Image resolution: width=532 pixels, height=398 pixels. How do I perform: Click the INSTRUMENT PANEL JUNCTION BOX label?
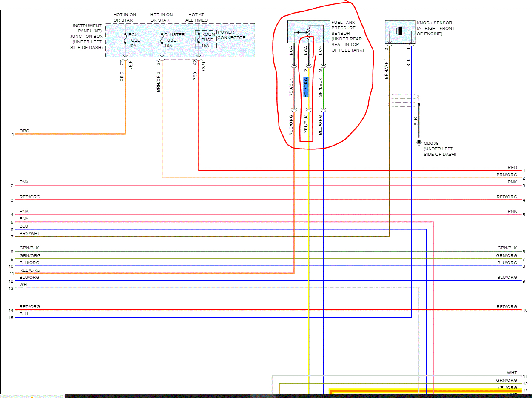pyautogui.click(x=88, y=37)
